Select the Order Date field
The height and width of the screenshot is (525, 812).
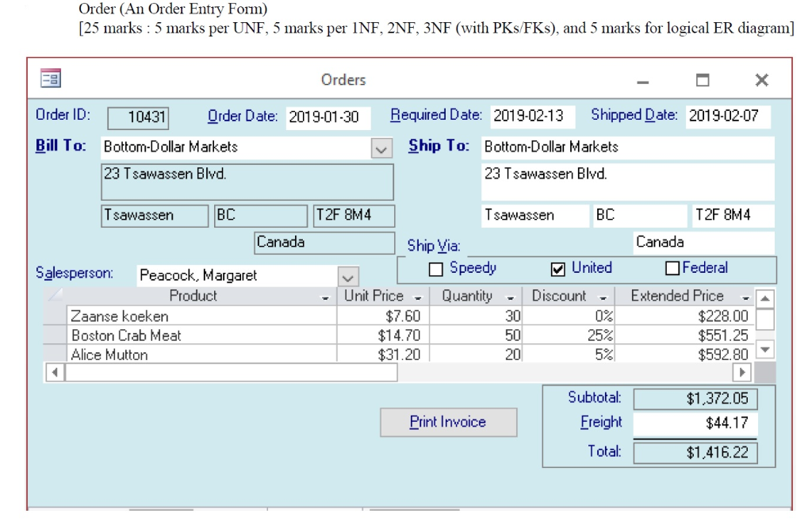328,116
